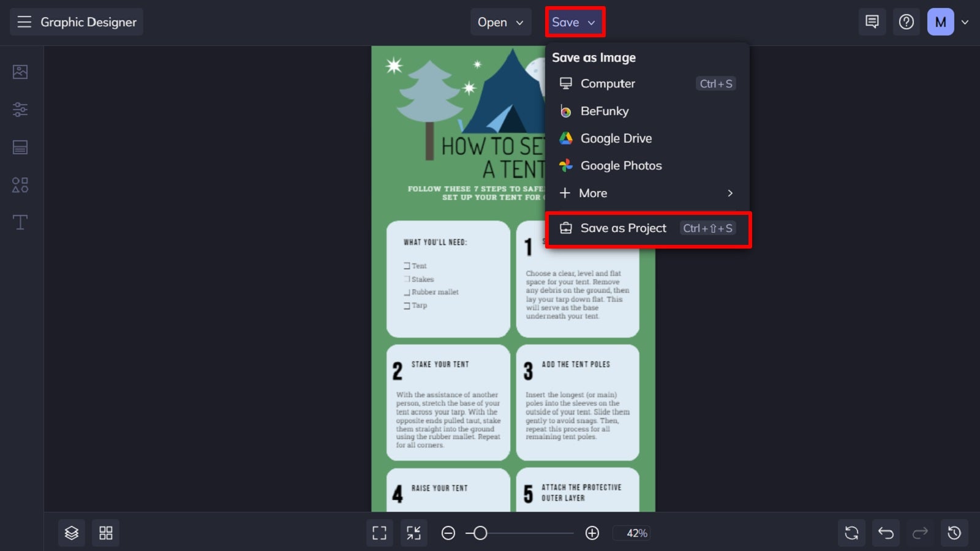The image size is (980, 551).
Task: Open the hamburger menu next to Graphic Designer
Action: (x=24, y=22)
